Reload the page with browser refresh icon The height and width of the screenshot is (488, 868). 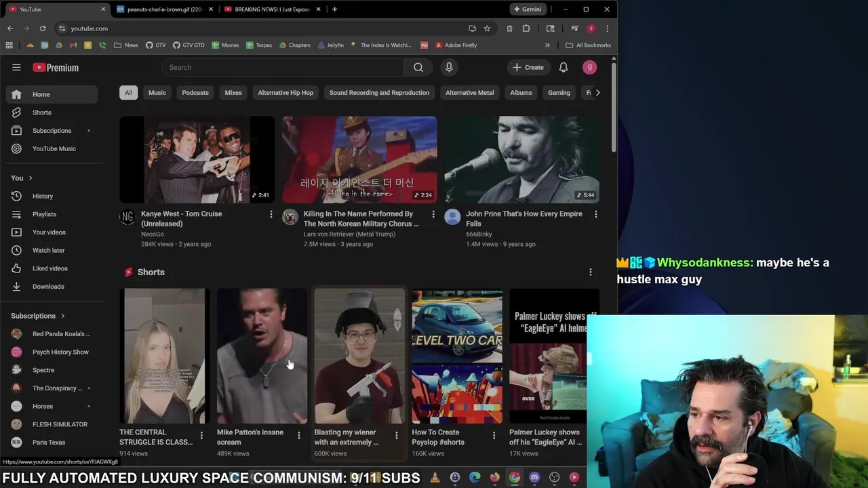click(43, 28)
